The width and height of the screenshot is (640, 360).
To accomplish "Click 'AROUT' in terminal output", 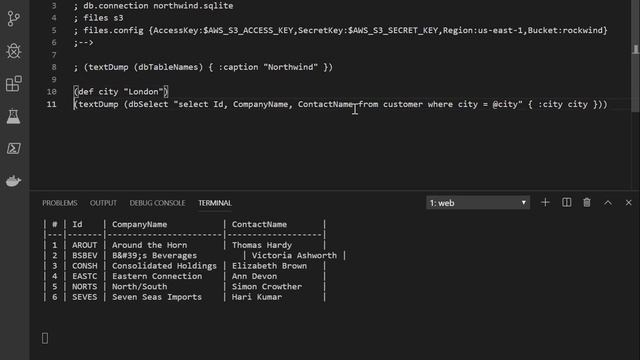I will click(x=84, y=245).
